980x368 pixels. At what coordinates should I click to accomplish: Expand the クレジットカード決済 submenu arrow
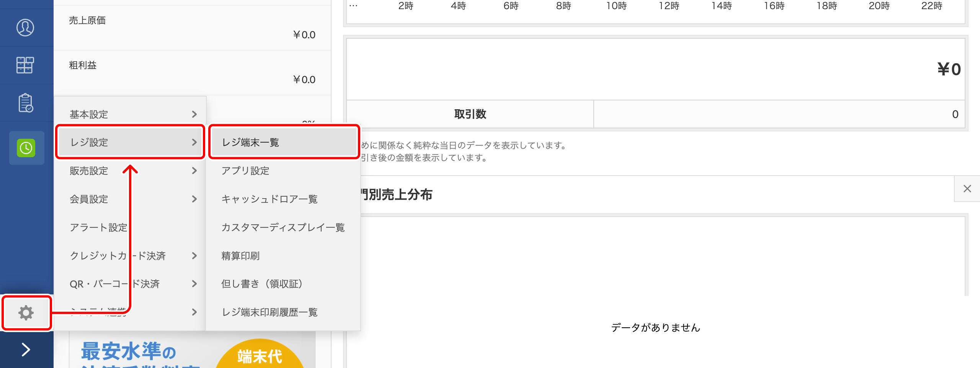[x=194, y=256]
